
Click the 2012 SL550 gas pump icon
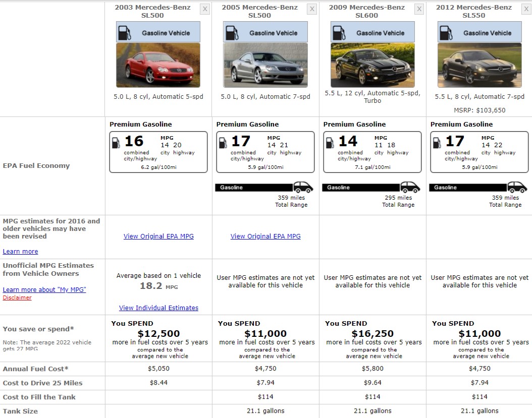click(x=446, y=33)
